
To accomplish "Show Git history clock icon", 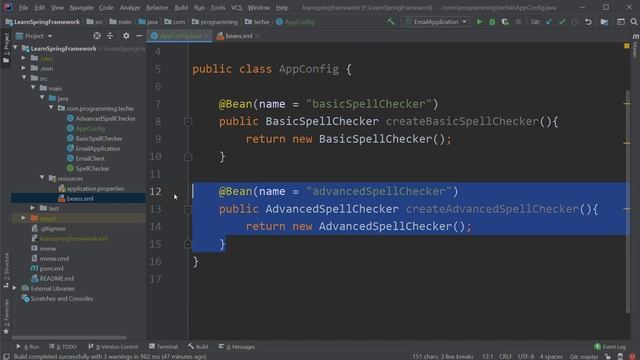I will (575, 22).
